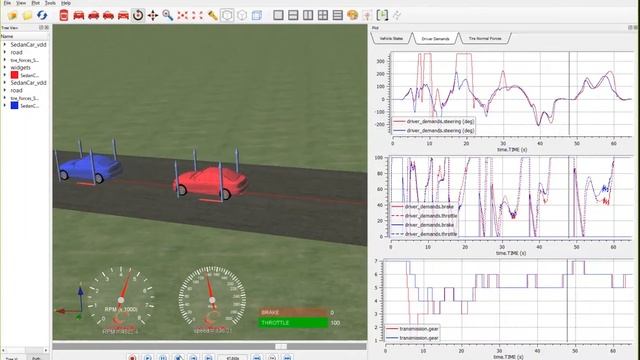This screenshot has width=640, height=360.
Task: Select the rotate view tool
Action: 138,16
